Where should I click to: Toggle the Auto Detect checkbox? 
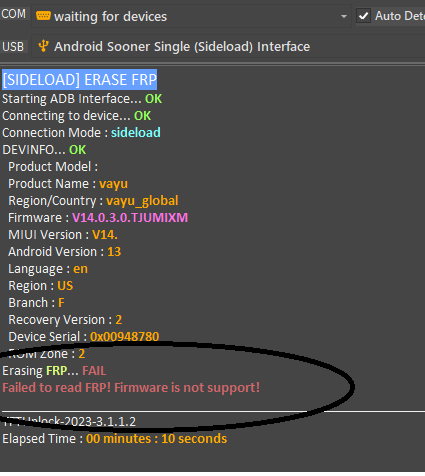363,16
